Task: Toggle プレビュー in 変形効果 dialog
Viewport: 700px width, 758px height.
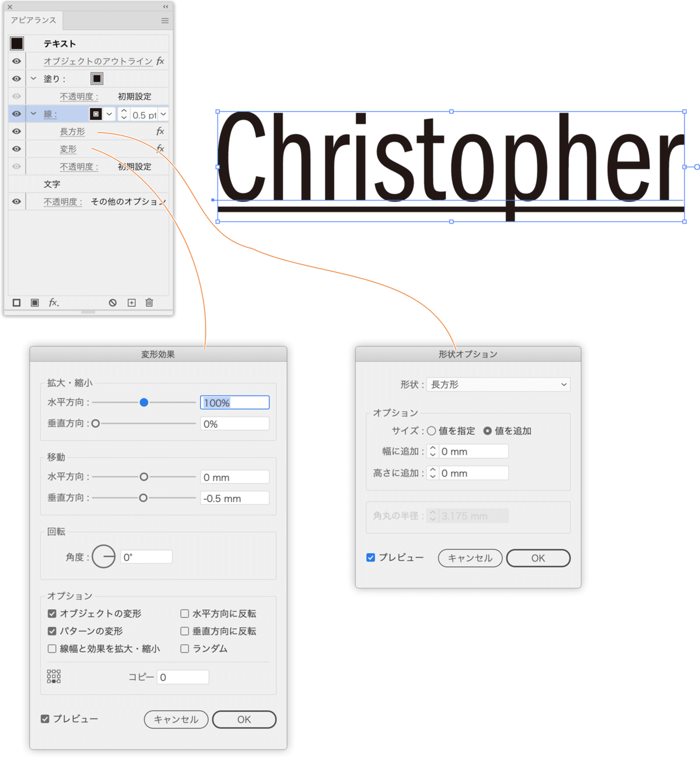Action: 45,719
